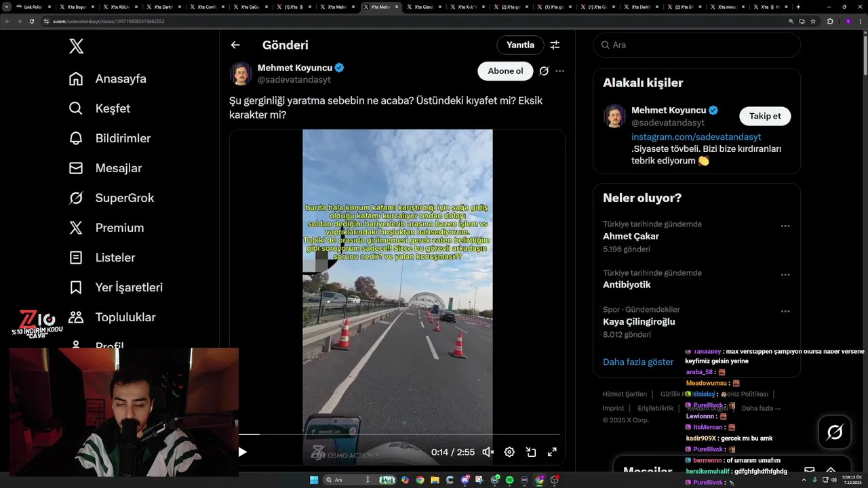This screenshot has height=488, width=868.
Task: Expand the Mesajlar drawer chevron
Action: [831, 470]
